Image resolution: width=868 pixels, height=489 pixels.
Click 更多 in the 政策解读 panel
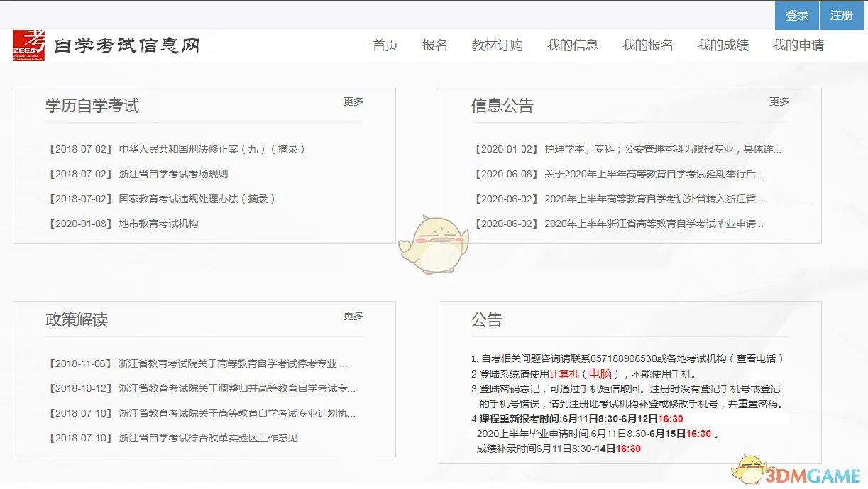tap(353, 315)
